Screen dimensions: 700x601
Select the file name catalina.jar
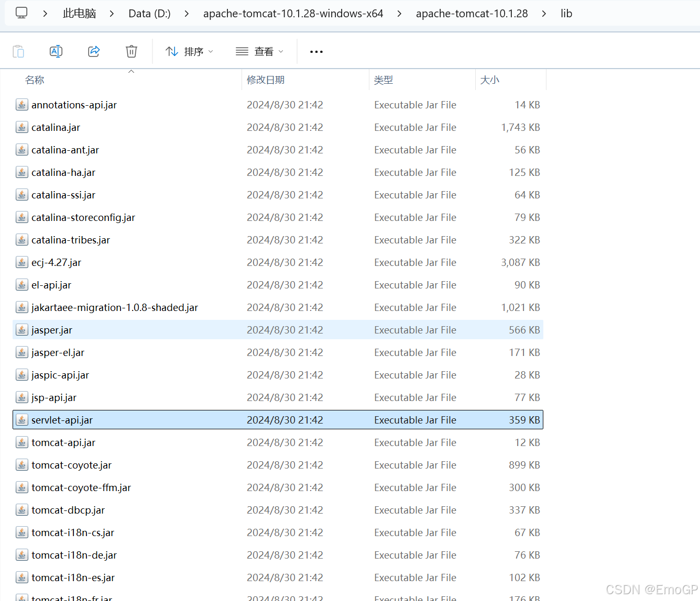[x=56, y=127]
